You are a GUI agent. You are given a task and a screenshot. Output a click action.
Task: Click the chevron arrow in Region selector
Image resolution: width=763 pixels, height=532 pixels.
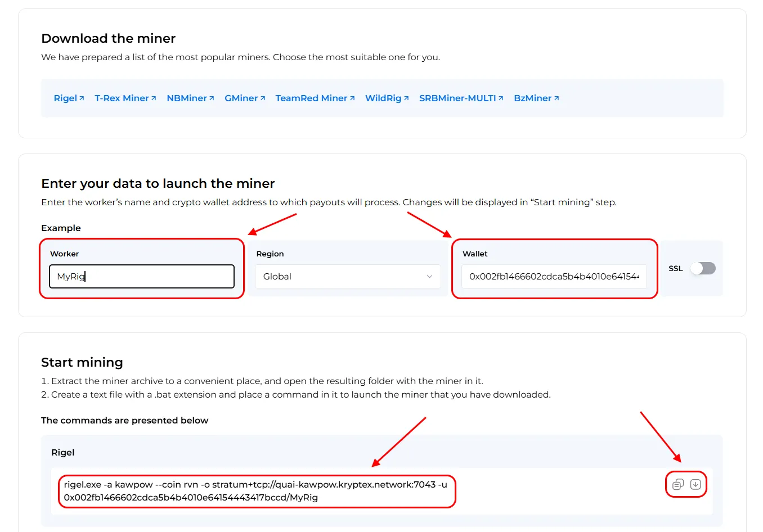[429, 277]
